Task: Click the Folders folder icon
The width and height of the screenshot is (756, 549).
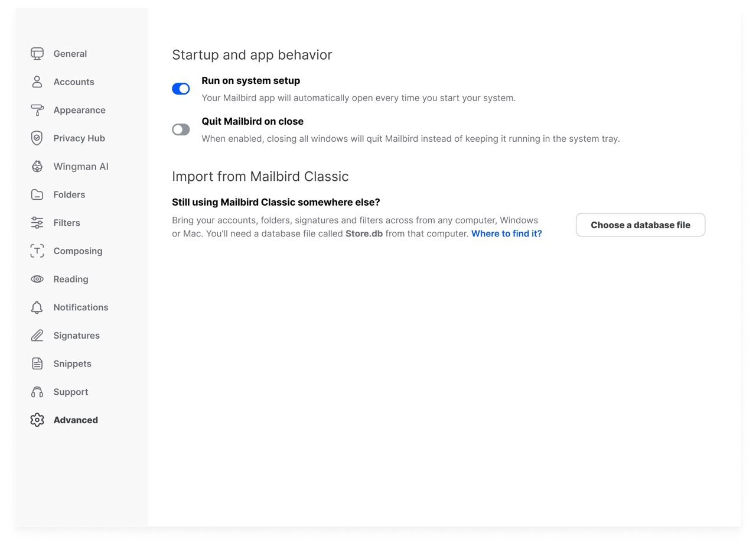Action: pos(37,195)
